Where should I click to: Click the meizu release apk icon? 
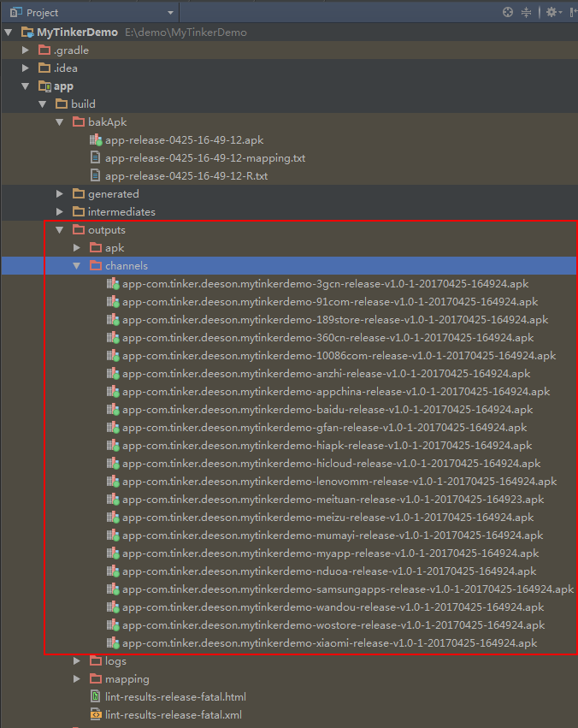113,518
